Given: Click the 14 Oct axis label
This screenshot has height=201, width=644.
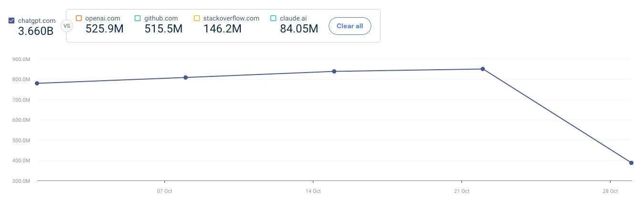Looking at the screenshot, I should (x=313, y=191).
